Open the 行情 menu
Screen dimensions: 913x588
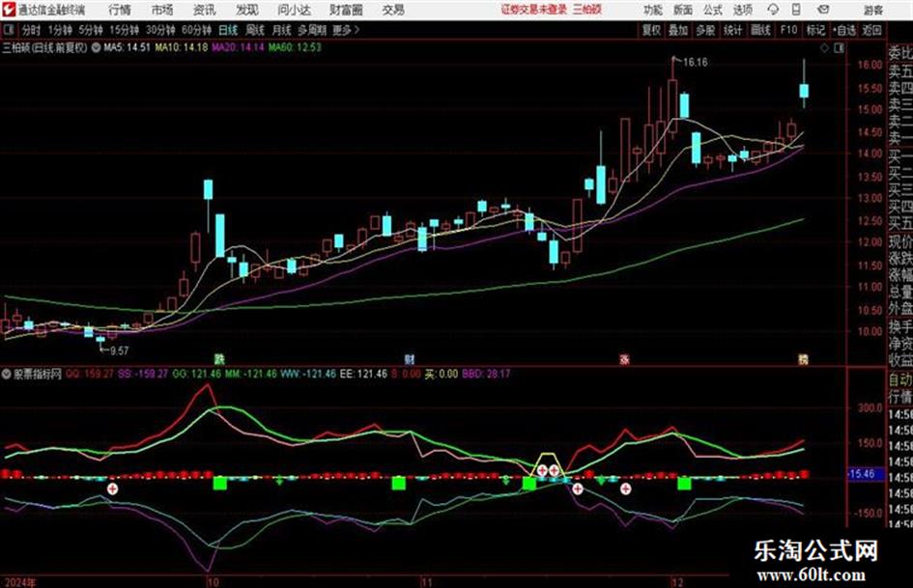pos(120,10)
